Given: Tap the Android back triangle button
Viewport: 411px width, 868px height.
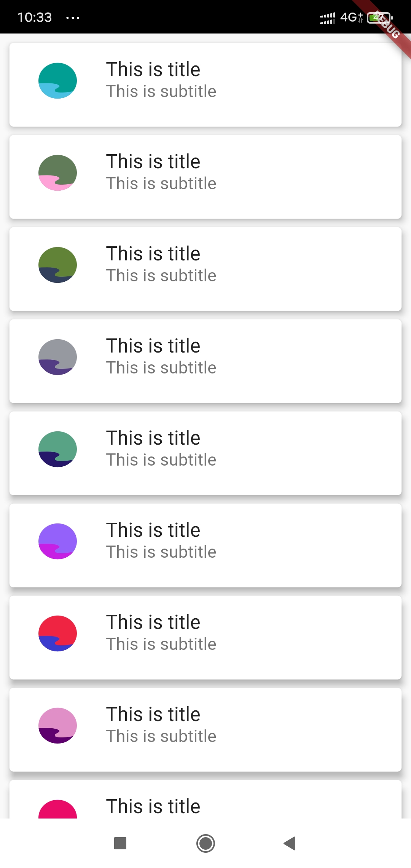Looking at the screenshot, I should point(290,843).
